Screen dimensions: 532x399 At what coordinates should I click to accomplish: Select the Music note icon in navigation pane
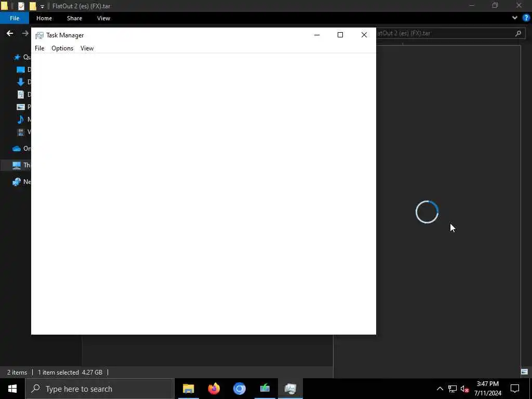(x=21, y=119)
